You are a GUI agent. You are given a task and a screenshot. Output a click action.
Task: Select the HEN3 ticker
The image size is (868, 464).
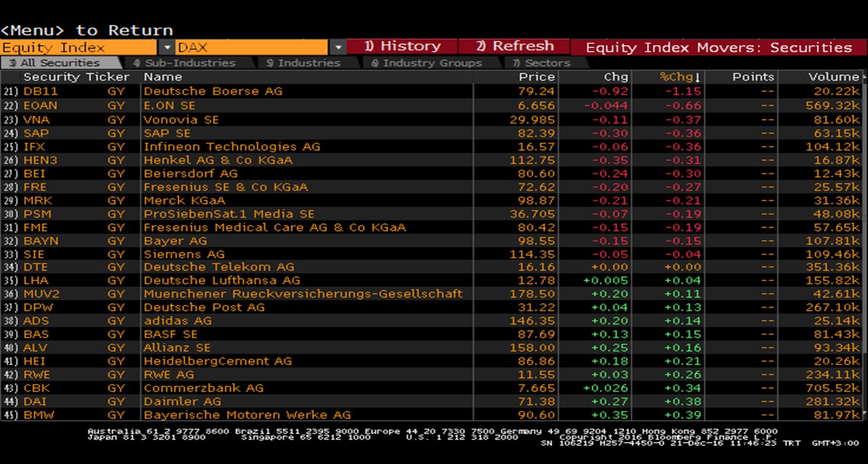tap(41, 160)
